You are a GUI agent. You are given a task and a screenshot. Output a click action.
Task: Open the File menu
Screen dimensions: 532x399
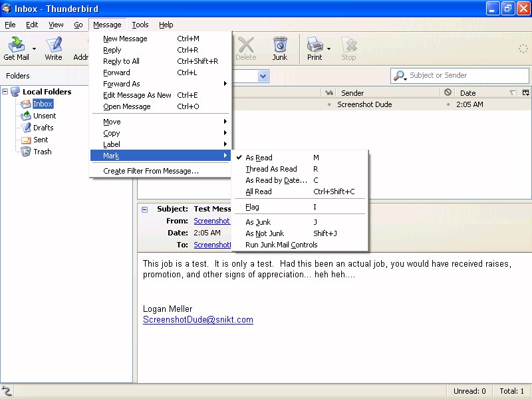pyautogui.click(x=10, y=25)
